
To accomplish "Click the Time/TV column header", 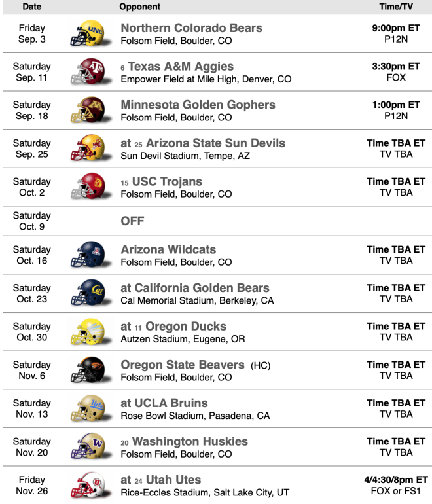I will tap(396, 7).
